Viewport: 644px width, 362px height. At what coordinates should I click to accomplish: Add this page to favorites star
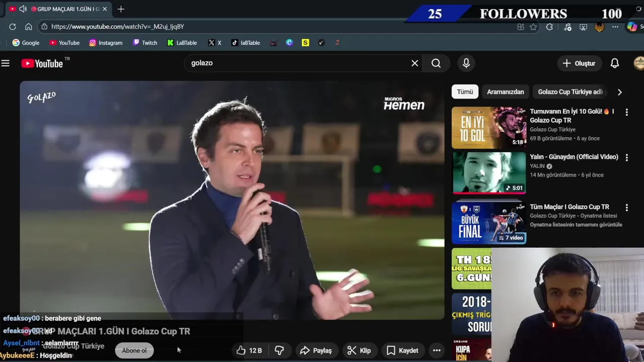533,27
